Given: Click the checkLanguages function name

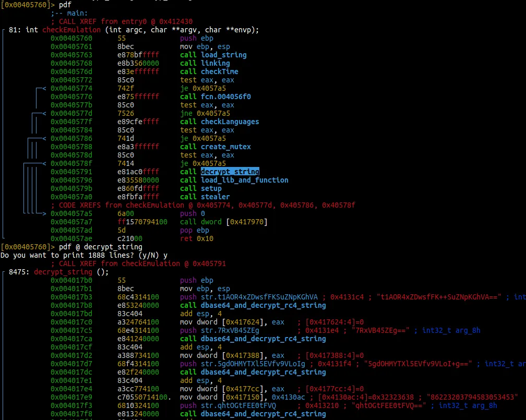Looking at the screenshot, I should coord(230,122).
